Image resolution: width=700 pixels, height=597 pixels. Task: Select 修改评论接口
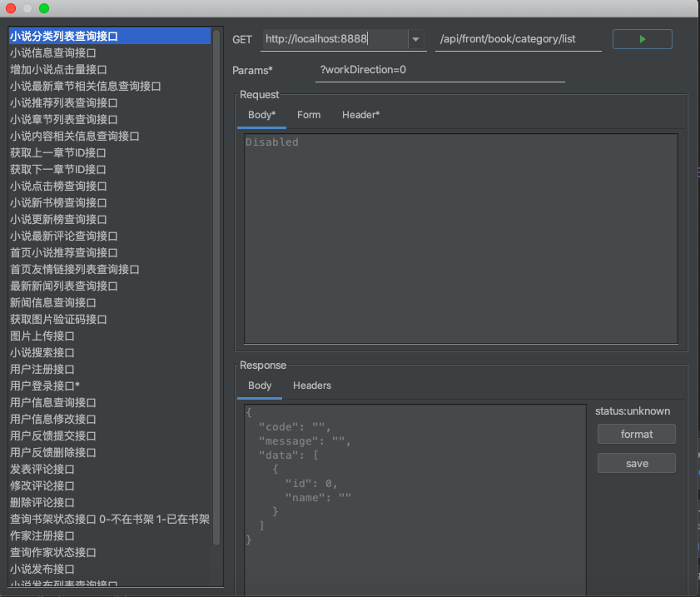click(110, 486)
